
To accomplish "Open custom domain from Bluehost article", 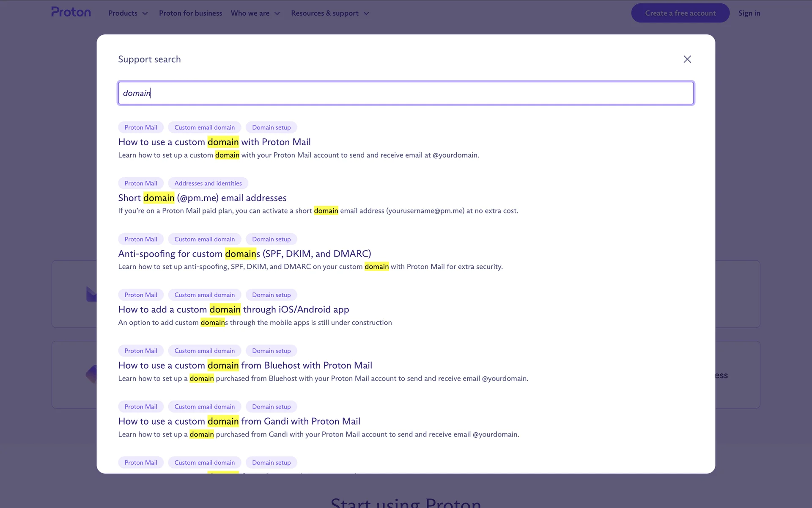I will tap(245, 366).
